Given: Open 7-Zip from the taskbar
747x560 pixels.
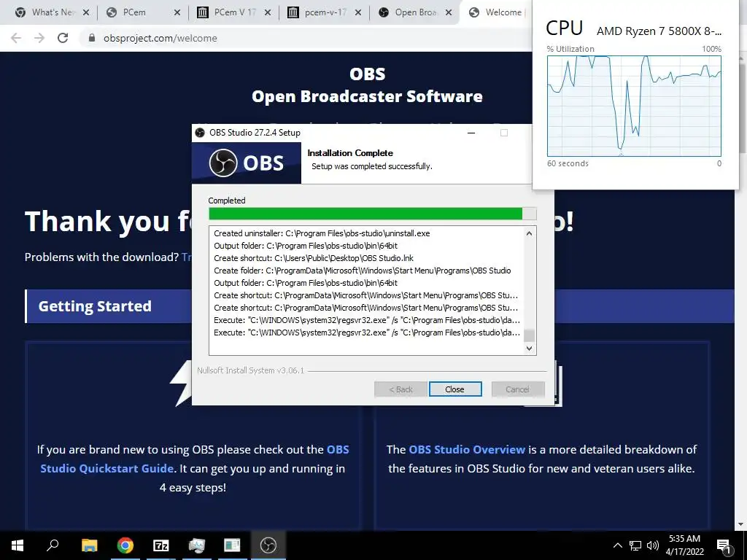Looking at the screenshot, I should [161, 545].
